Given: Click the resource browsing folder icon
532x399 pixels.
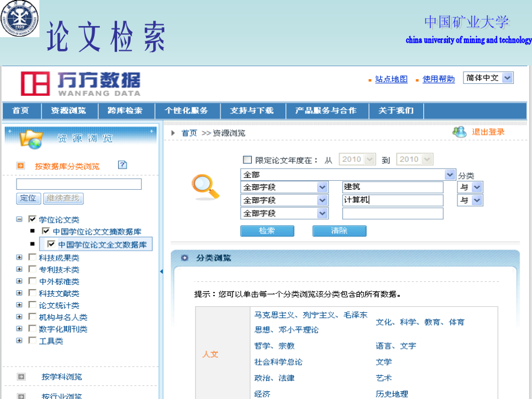Looking at the screenshot, I should [31, 139].
